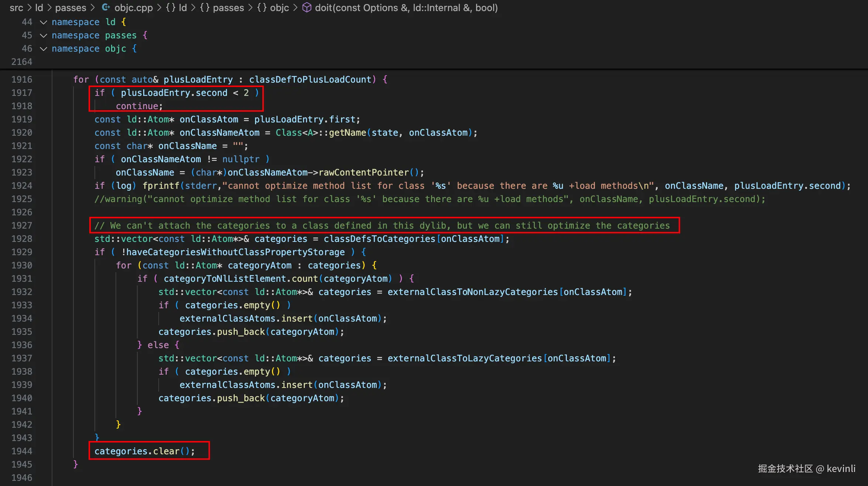Click the cube method icon before doit

(307, 7)
